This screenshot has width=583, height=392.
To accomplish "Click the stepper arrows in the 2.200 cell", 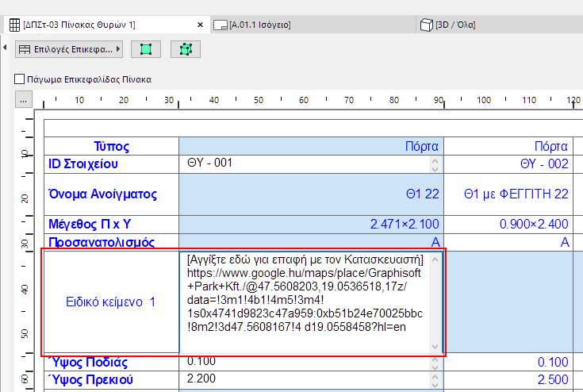I will point(435,380).
